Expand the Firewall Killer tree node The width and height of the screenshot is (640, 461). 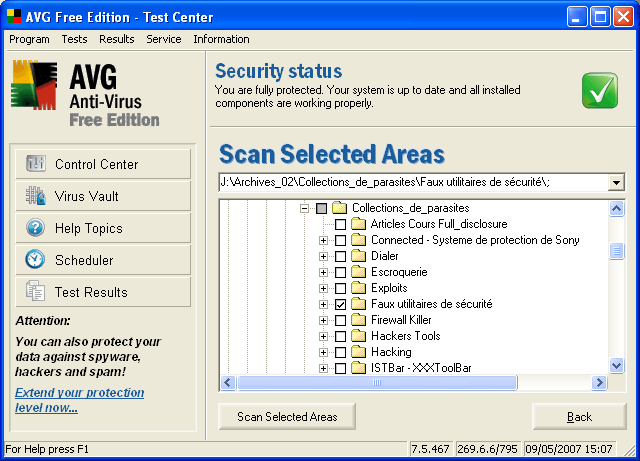pyautogui.click(x=323, y=320)
